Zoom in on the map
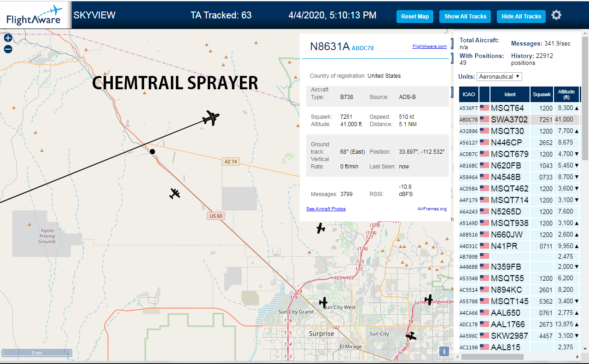The image size is (589, 364). (8, 38)
